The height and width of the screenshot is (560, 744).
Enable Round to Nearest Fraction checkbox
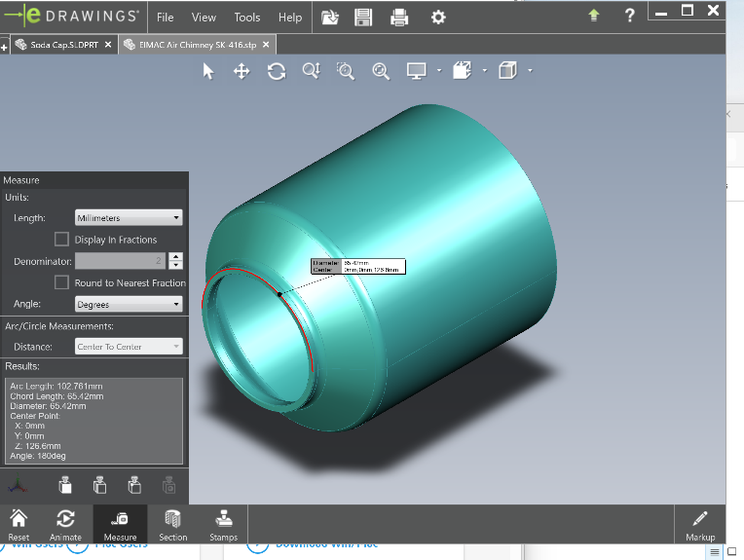pos(61,282)
